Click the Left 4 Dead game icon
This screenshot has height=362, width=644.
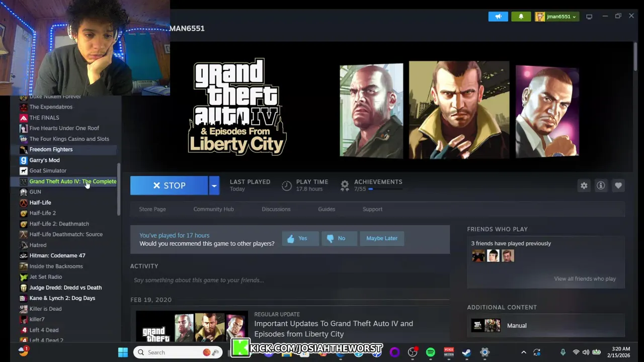[23, 330]
